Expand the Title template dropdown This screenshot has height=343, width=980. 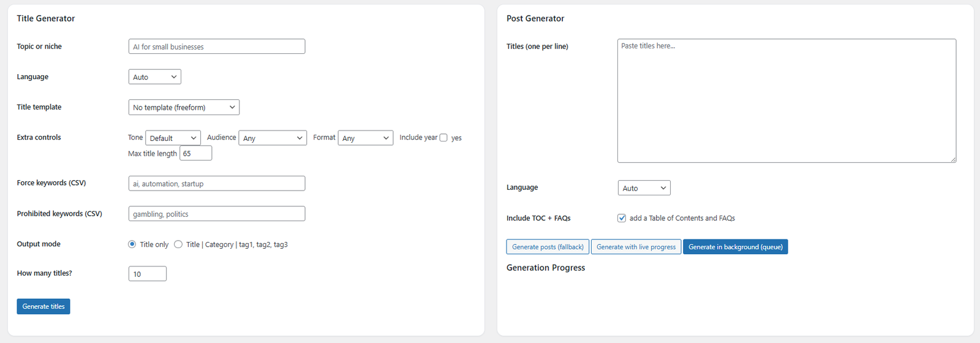tap(184, 108)
